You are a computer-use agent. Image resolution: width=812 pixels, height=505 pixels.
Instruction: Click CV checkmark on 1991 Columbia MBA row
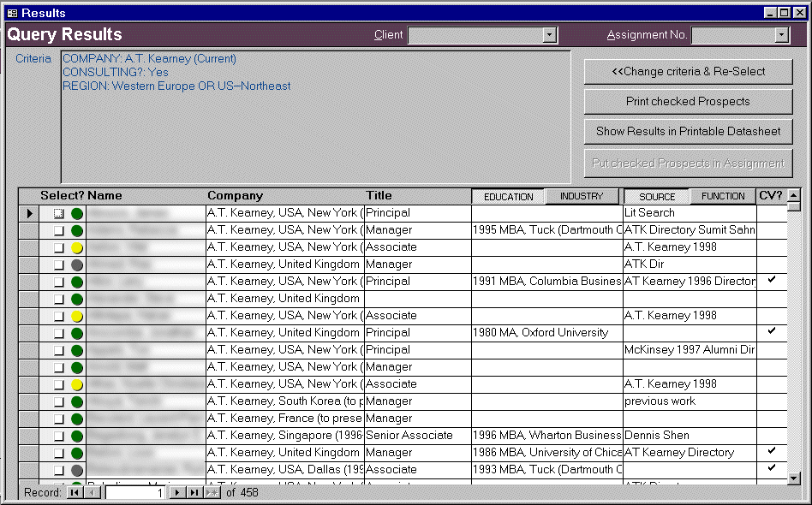tap(772, 279)
